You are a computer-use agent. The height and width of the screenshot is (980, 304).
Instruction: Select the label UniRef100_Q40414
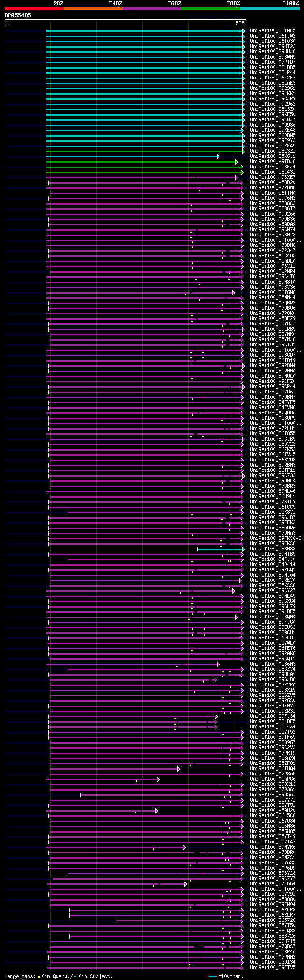(x=273, y=564)
